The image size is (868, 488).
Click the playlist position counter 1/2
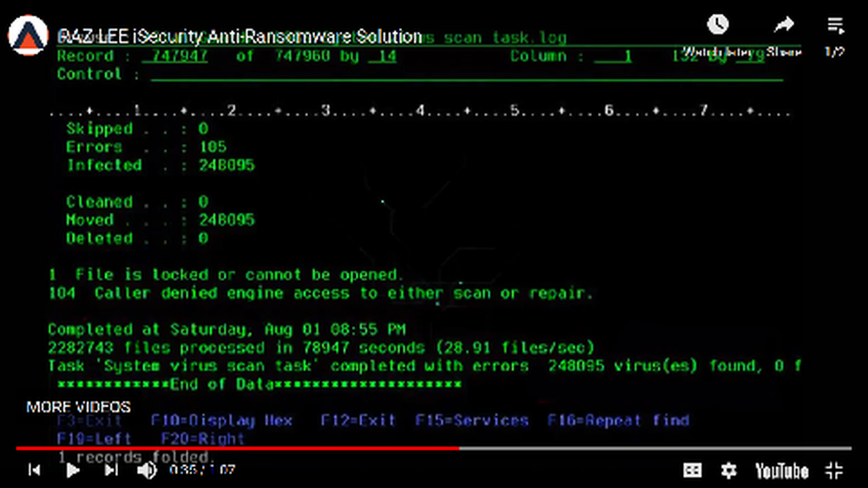(x=835, y=51)
